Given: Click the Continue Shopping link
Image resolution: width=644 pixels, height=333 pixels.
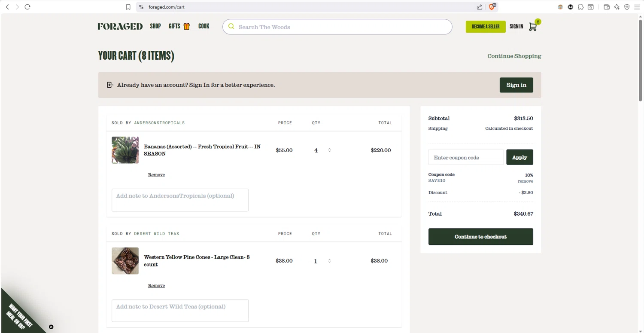Looking at the screenshot, I should [x=514, y=56].
